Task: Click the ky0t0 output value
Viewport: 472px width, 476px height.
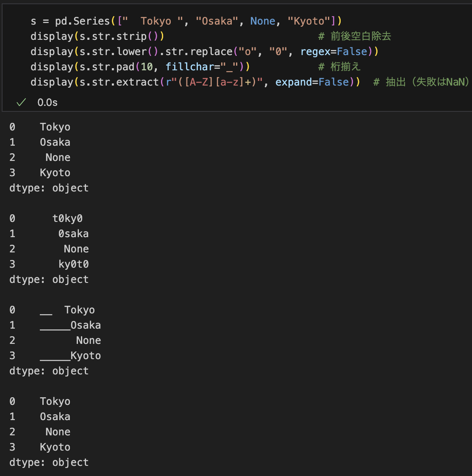Action: [x=73, y=264]
